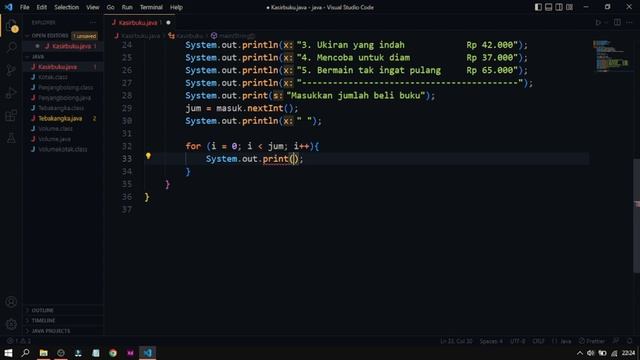Open the Testing flask view
The image size is (640, 360).
point(11,138)
